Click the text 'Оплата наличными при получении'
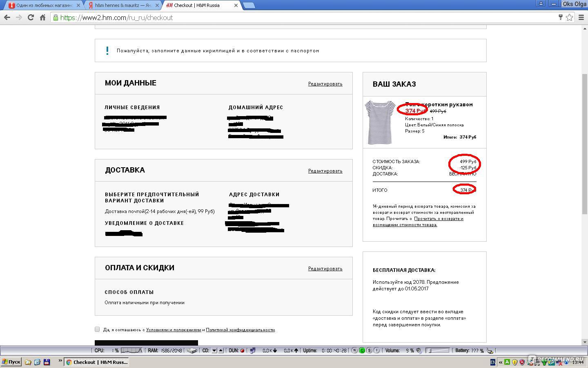Screen dimensions: 588x368 point(145,303)
